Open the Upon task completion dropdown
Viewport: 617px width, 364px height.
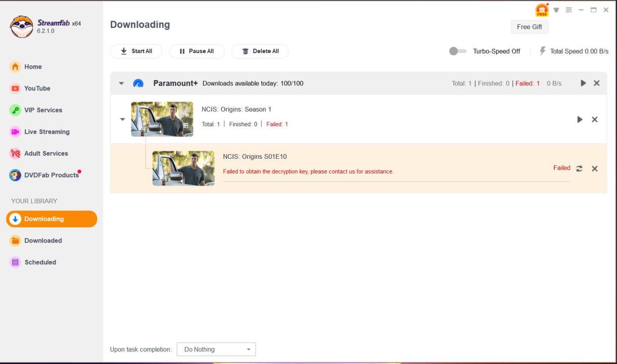[216, 349]
